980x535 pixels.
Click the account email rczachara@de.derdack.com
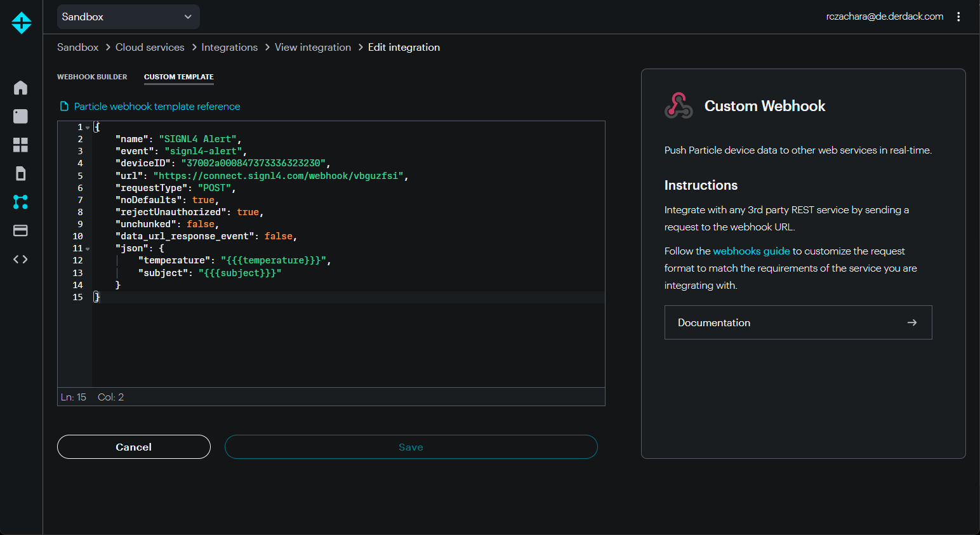click(x=885, y=17)
